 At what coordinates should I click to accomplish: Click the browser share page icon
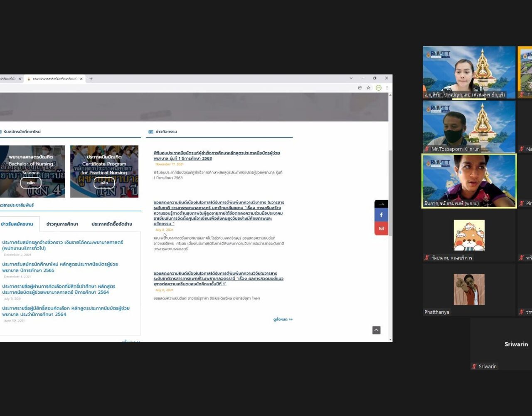360,88
